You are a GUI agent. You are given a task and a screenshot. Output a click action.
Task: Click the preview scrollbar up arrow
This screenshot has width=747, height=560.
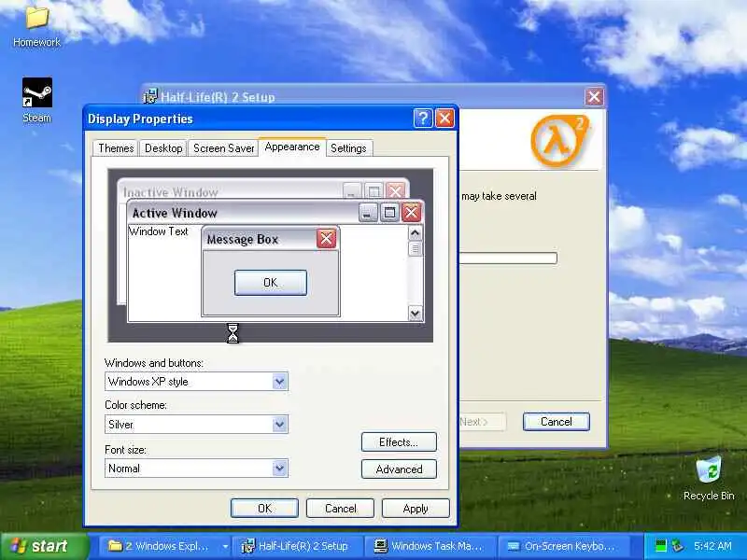pos(415,232)
